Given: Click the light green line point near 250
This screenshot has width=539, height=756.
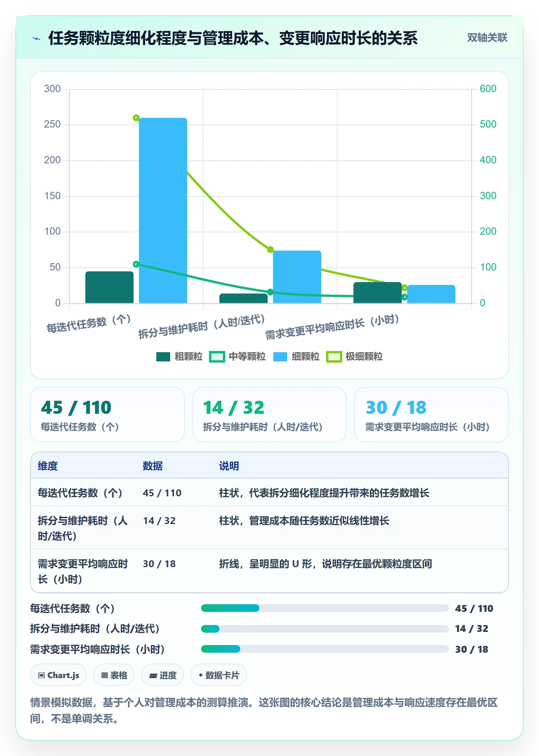Looking at the screenshot, I should (x=136, y=118).
